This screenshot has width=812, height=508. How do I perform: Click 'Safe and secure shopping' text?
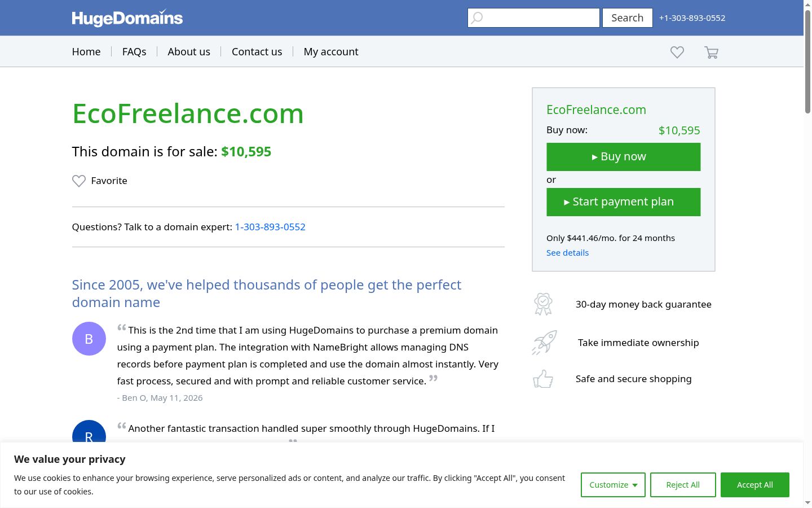pos(633,379)
